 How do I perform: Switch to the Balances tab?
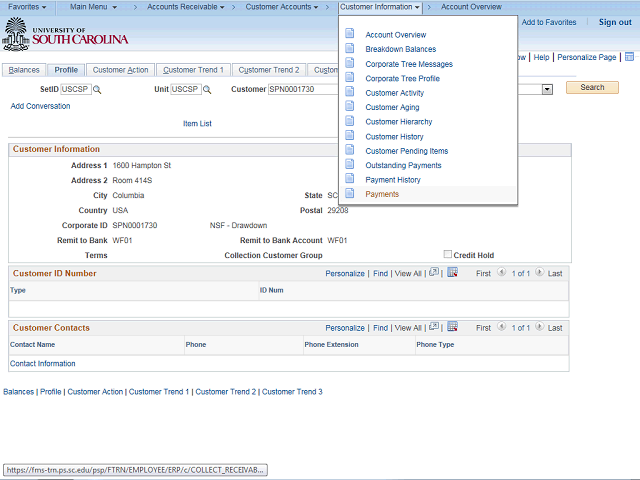point(24,70)
